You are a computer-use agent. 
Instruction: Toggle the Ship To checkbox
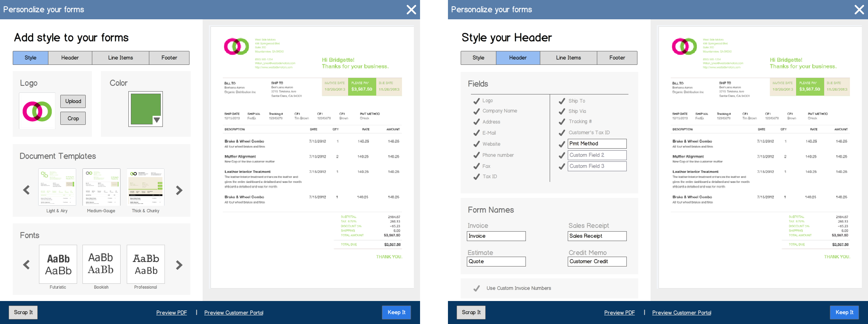[x=562, y=101]
